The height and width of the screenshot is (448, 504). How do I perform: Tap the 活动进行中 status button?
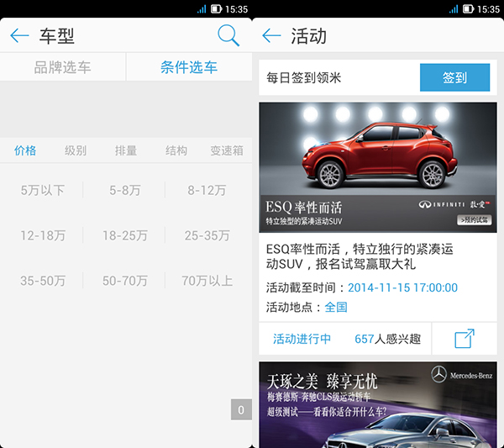coord(302,339)
